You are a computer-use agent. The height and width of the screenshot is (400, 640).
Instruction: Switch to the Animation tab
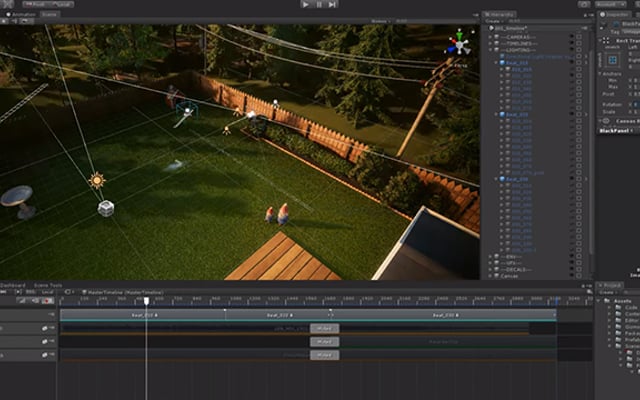tap(20, 15)
